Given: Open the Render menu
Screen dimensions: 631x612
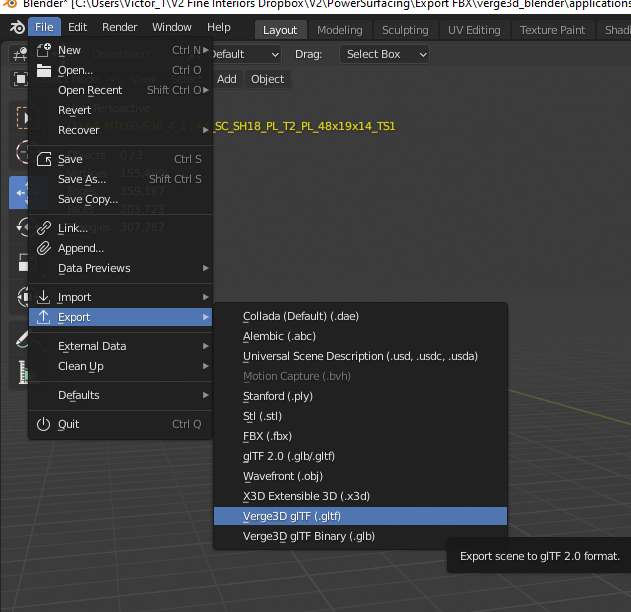Looking at the screenshot, I should (120, 27).
